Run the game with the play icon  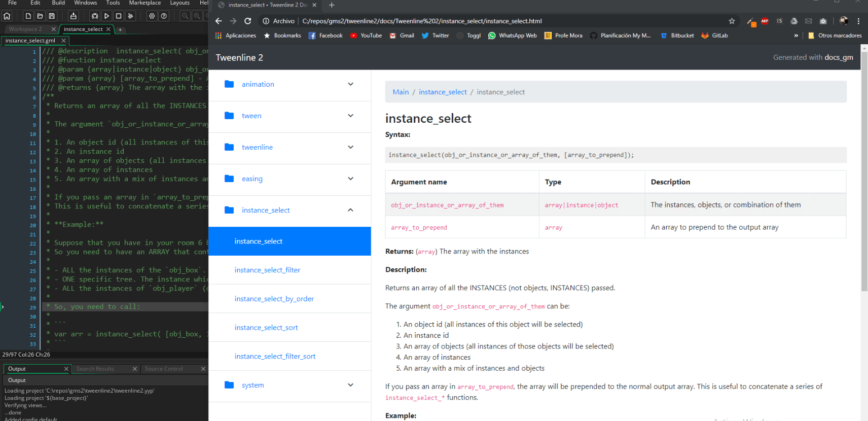point(106,16)
